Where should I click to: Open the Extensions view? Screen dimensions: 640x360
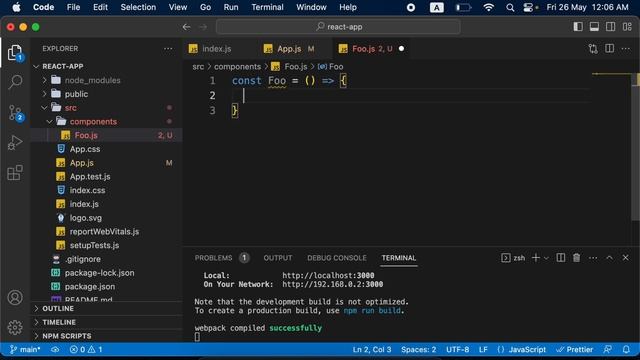point(15,173)
